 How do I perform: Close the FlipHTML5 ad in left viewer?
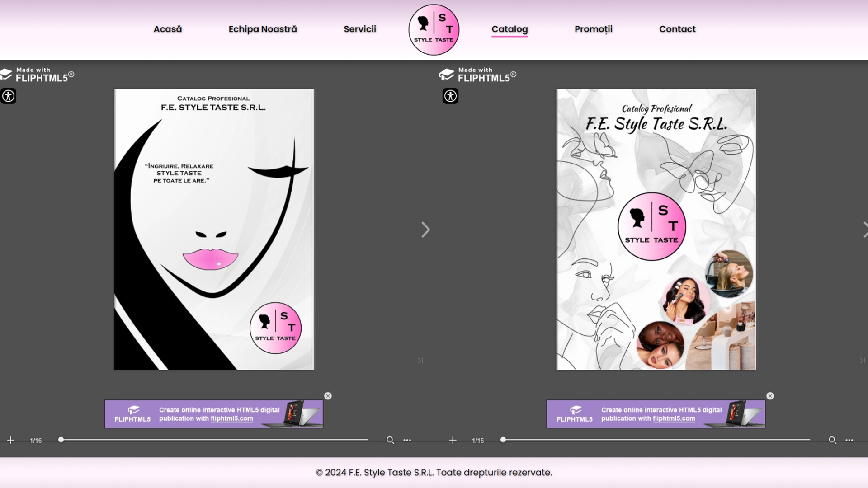(x=328, y=396)
